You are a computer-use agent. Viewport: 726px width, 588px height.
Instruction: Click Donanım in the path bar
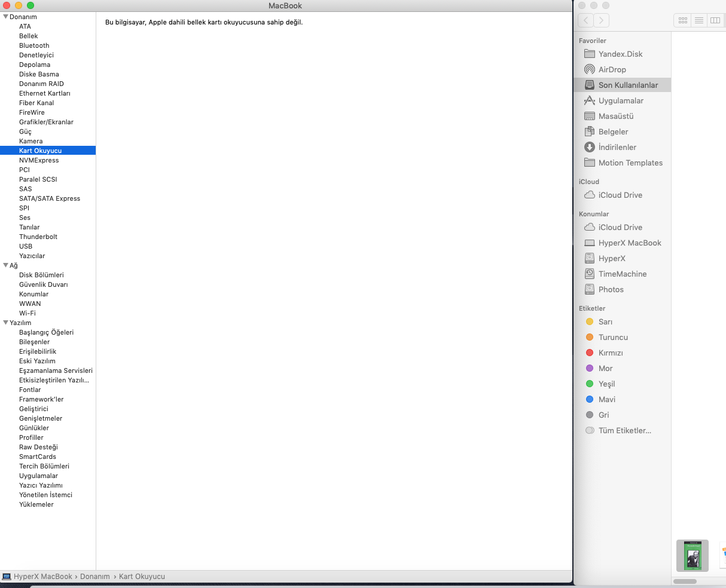pos(95,577)
